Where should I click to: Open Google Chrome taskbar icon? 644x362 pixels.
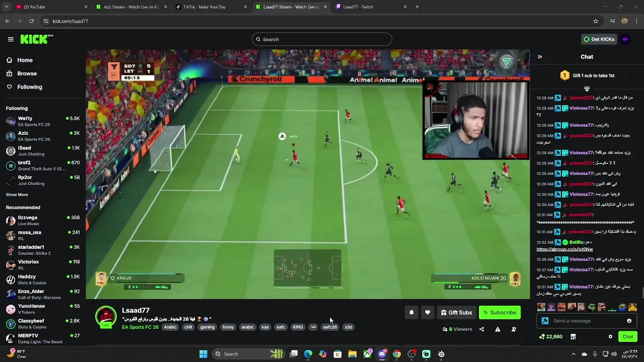tap(397, 354)
